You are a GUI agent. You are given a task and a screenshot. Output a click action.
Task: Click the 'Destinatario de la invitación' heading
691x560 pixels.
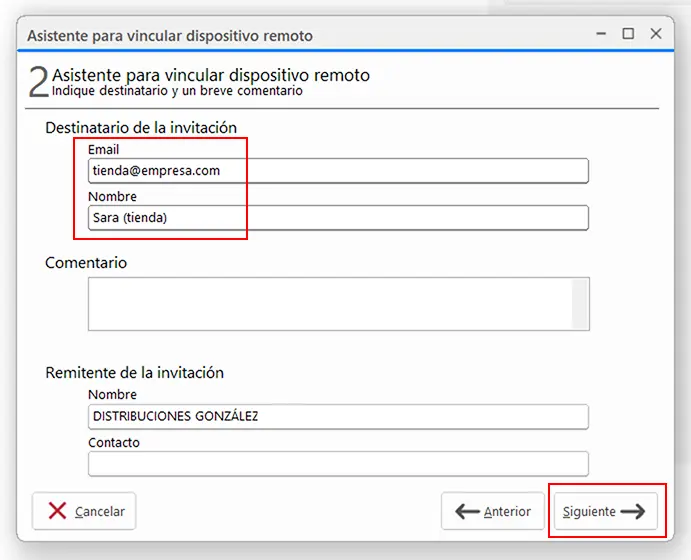point(141,128)
